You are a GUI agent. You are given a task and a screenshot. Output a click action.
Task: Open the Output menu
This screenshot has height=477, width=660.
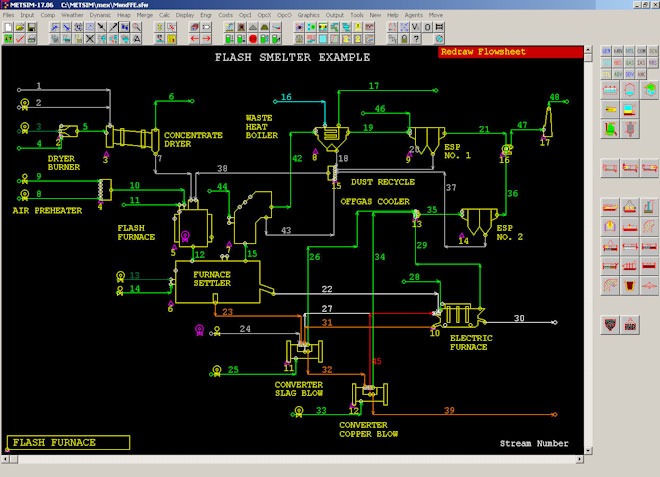click(335, 15)
